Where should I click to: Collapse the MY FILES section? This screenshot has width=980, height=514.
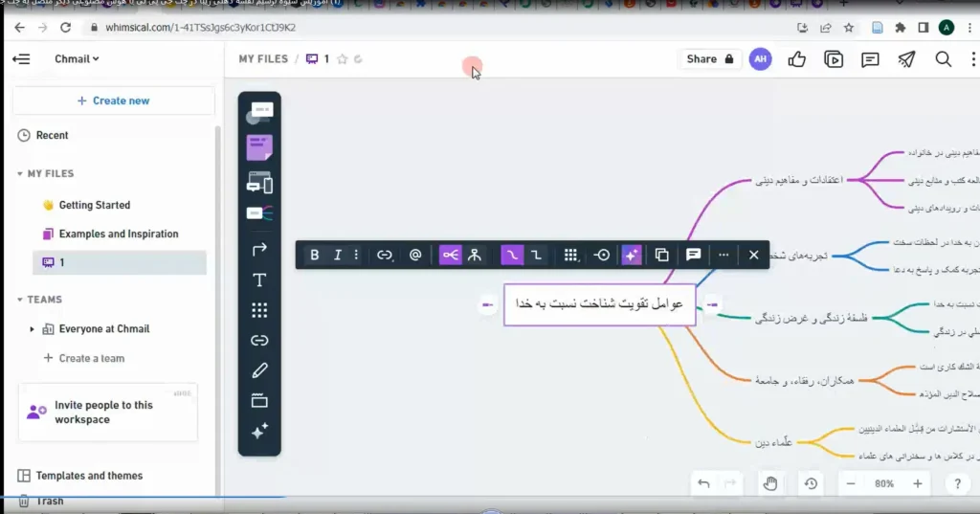20,174
